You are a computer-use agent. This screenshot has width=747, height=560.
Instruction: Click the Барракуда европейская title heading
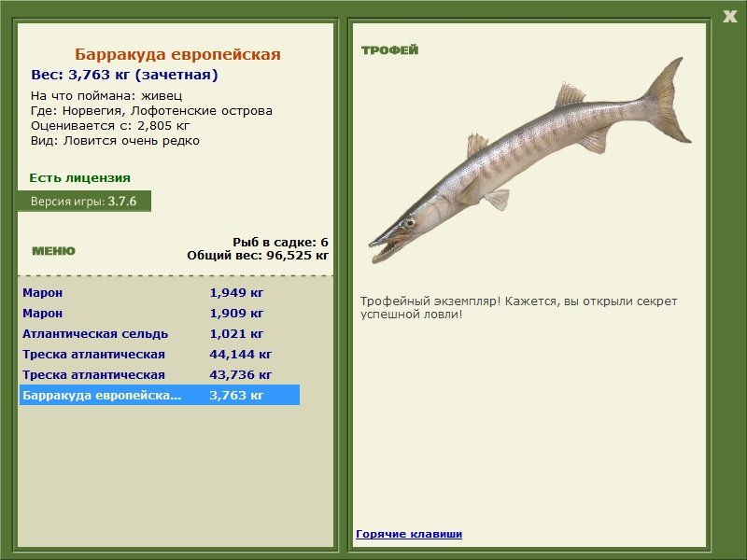(x=177, y=55)
